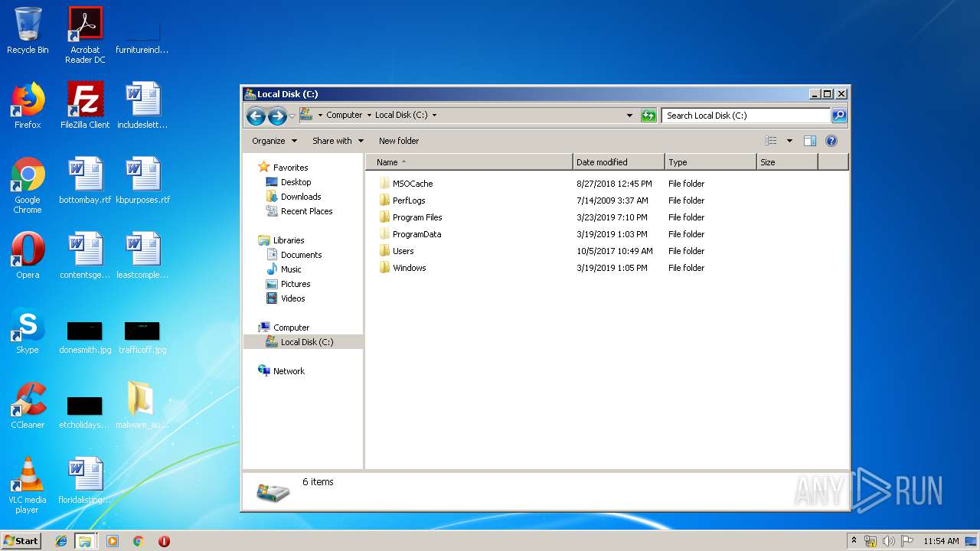
Task: Sort by Date modified column header
Action: pyautogui.click(x=619, y=162)
